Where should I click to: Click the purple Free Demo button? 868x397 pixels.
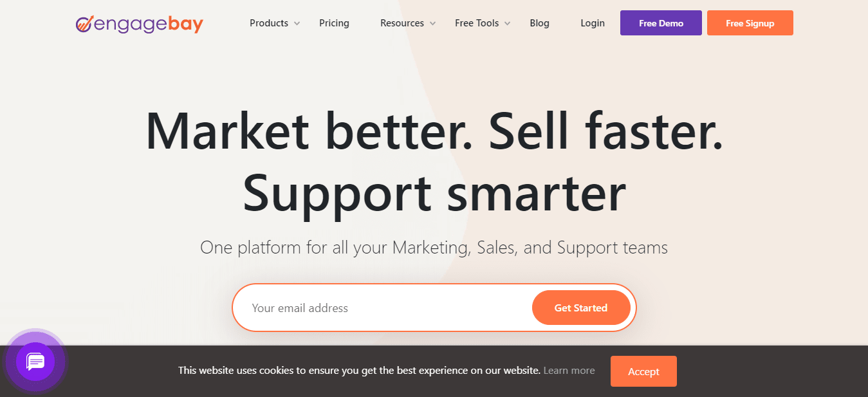pyautogui.click(x=661, y=23)
